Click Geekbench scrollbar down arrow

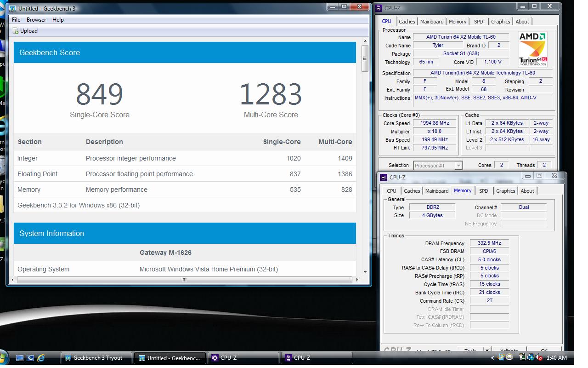point(365,272)
